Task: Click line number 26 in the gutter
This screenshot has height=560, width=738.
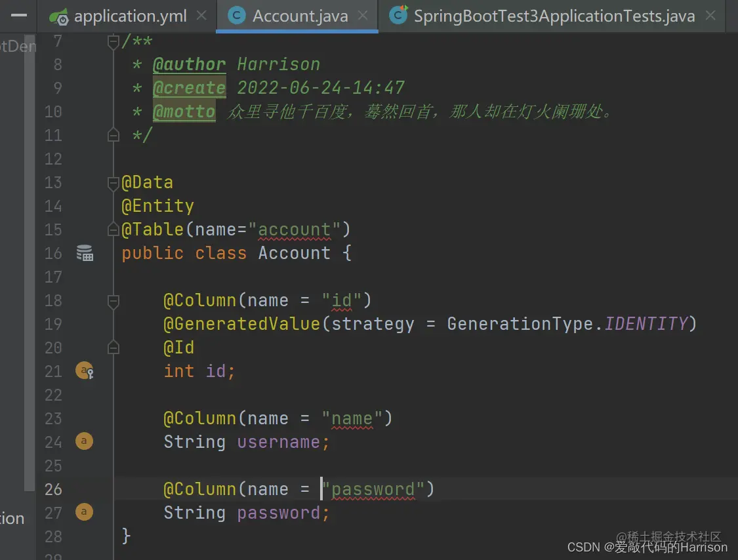Action: tap(53, 489)
